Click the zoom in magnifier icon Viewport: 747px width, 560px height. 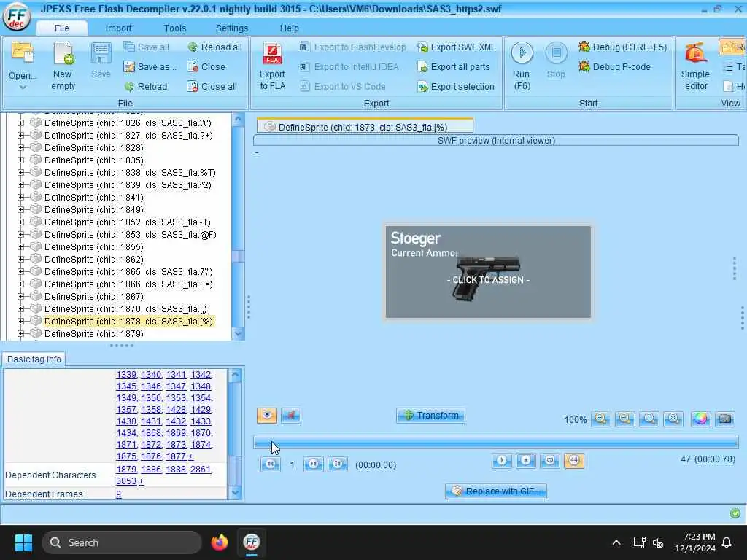coord(601,419)
